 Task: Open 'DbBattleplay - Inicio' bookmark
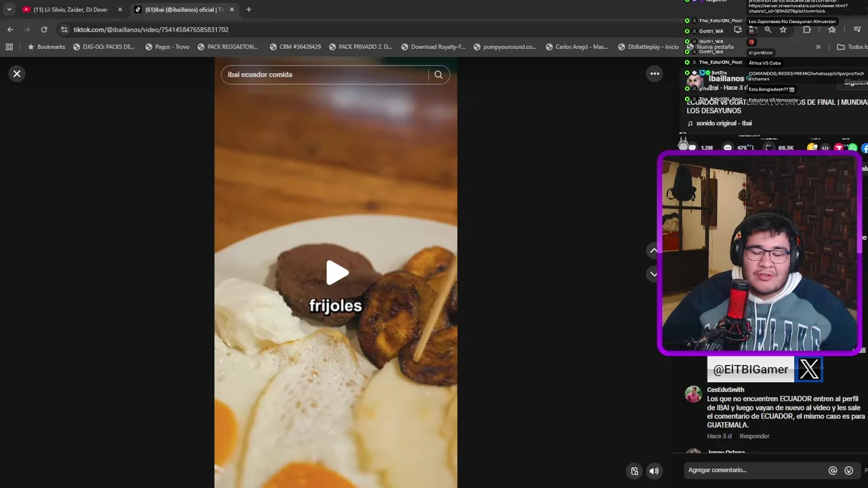648,47
